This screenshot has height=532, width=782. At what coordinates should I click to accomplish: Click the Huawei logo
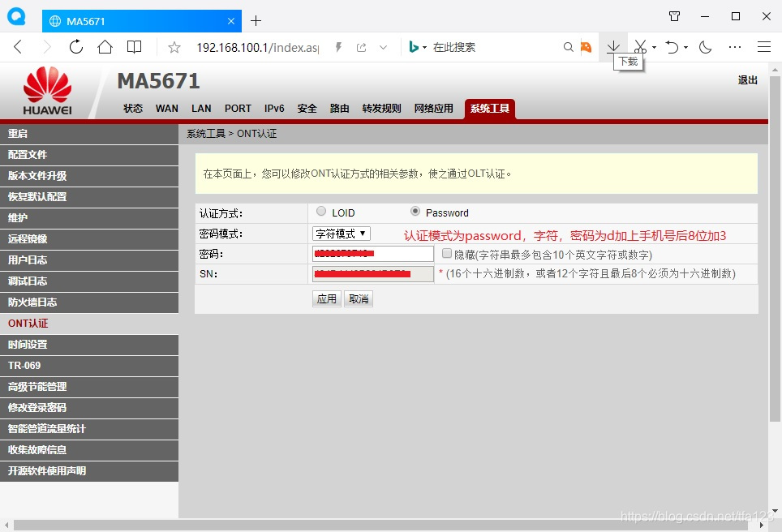click(47, 91)
